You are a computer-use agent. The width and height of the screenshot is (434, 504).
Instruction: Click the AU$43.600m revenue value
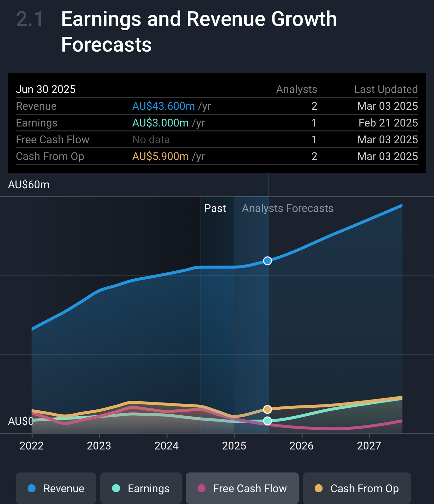[x=163, y=106]
